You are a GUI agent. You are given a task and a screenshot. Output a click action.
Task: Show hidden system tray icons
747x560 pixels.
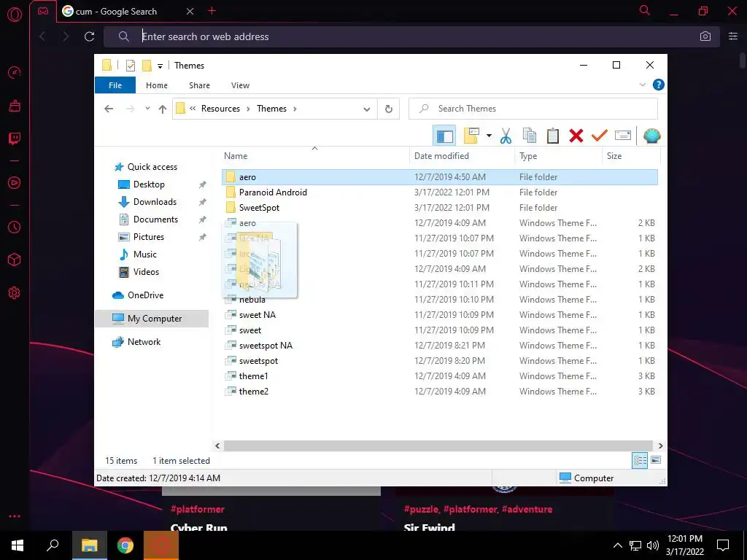617,545
